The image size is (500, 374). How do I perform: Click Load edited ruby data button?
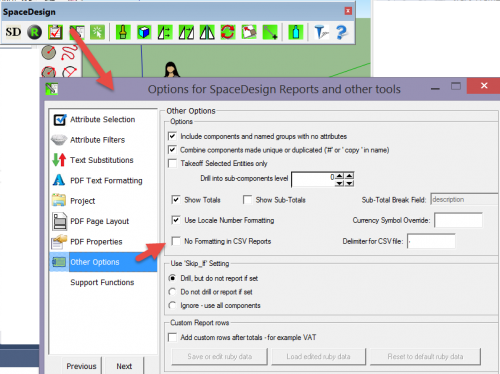click(x=318, y=357)
